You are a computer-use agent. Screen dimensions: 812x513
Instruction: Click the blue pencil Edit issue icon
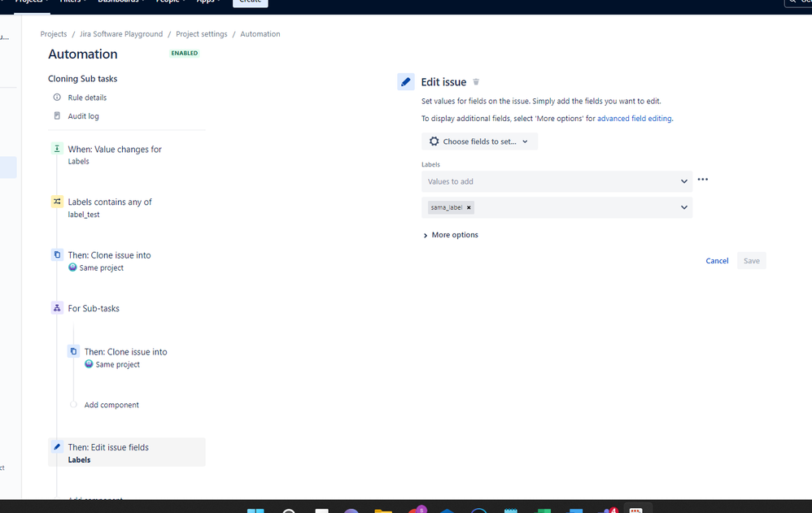406,82
